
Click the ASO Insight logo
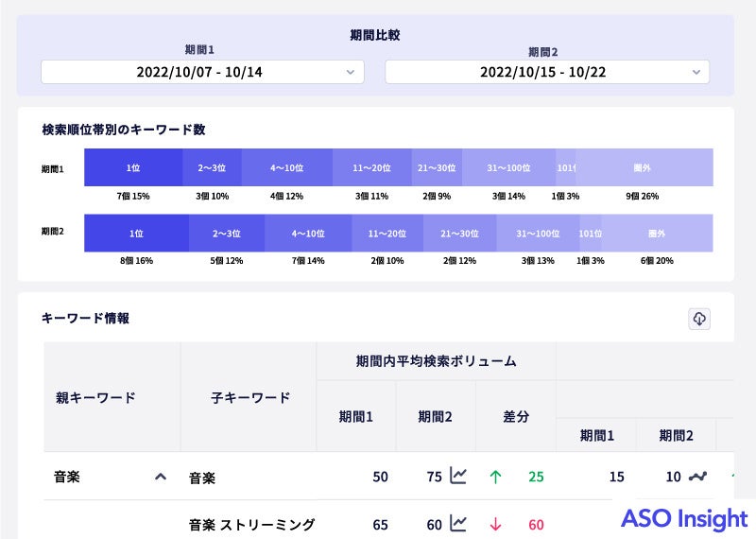pos(684,518)
